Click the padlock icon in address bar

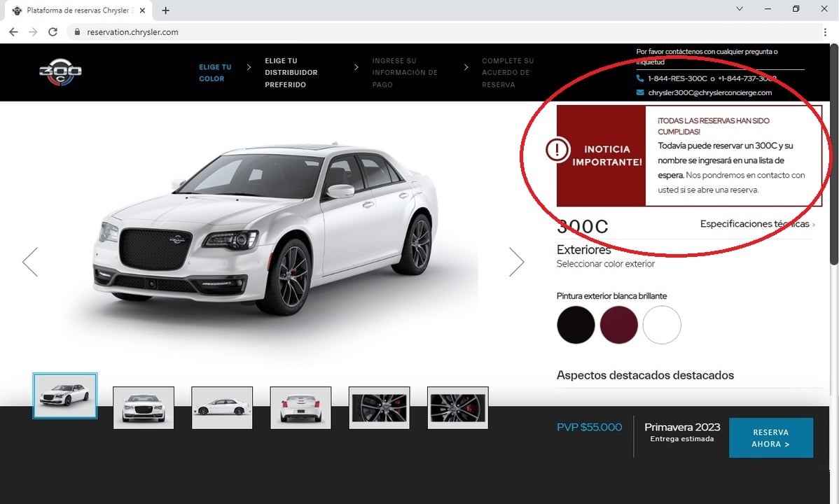[x=77, y=32]
